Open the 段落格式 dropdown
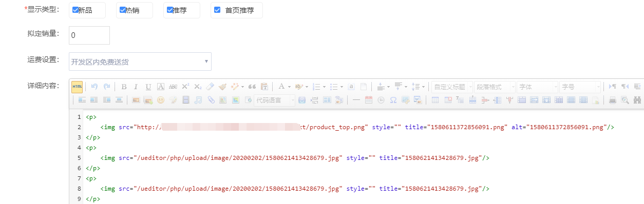Screen dimensions: 644x204 [495, 87]
